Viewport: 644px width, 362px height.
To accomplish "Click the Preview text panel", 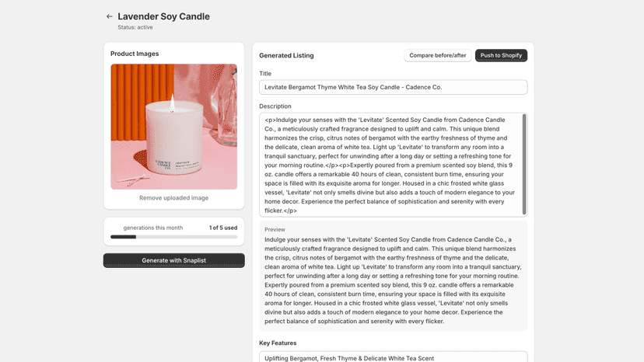I will tap(393, 276).
